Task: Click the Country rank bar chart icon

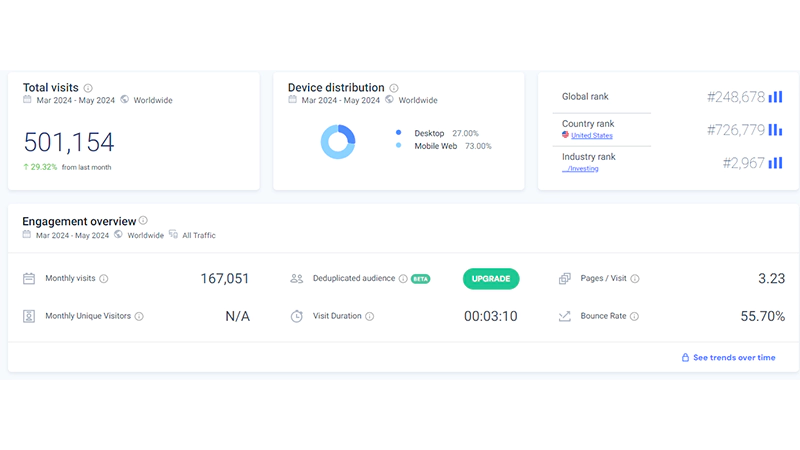Action: (775, 130)
